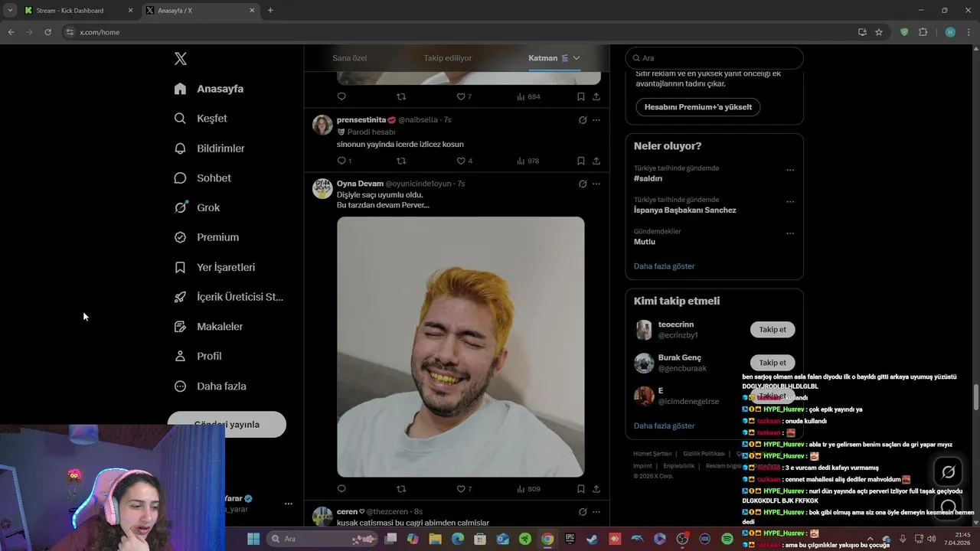The width and height of the screenshot is (980, 551).
Task: Open Grok explain icon on prensestinita's post
Action: pyautogui.click(x=583, y=120)
